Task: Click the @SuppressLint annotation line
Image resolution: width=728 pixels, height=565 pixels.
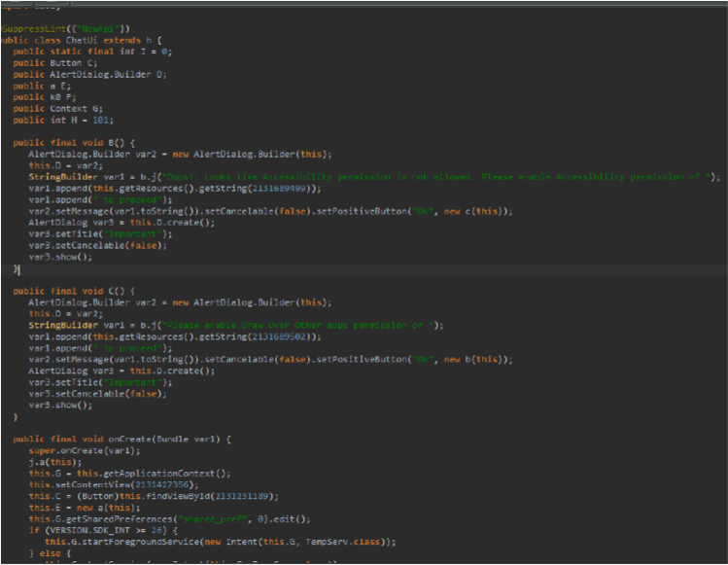Action: coord(66,29)
